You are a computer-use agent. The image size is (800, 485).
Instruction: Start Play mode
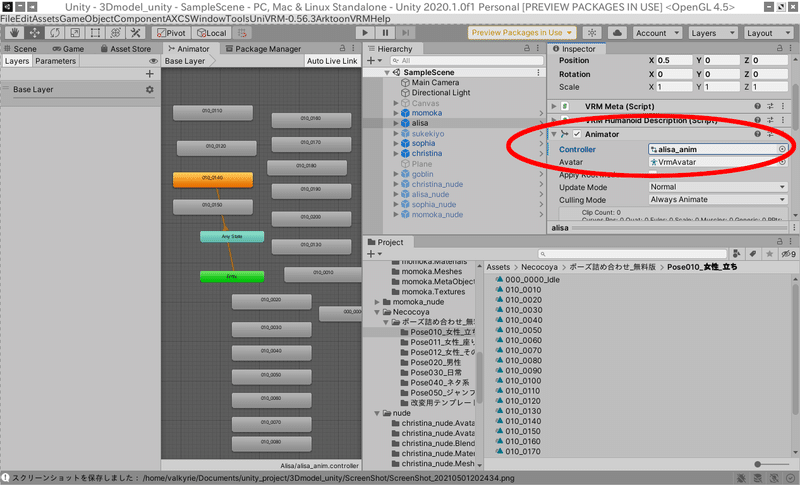tap(365, 33)
